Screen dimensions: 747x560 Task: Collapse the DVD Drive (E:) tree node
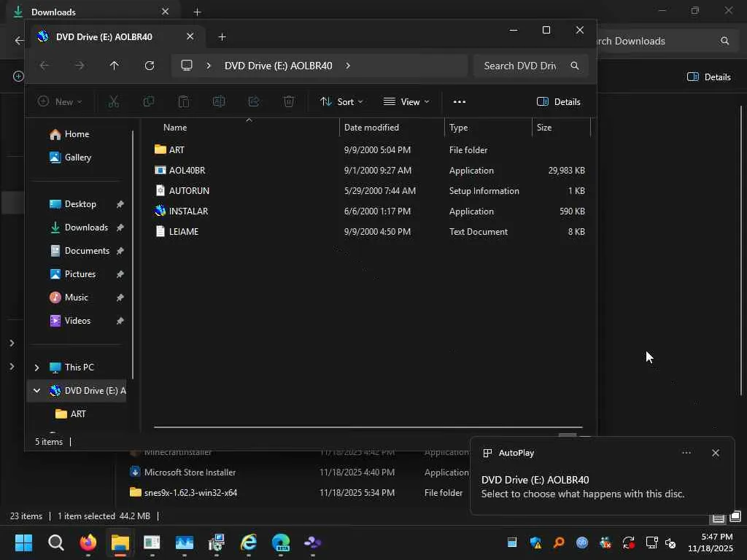[x=36, y=391]
